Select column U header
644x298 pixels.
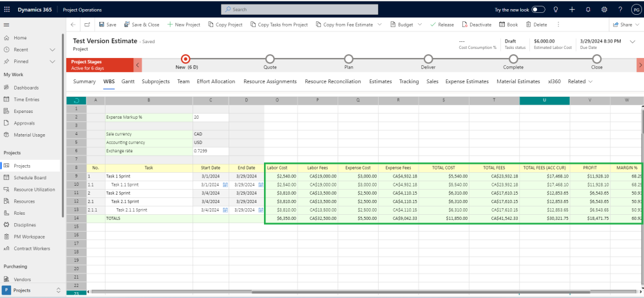[545, 101]
